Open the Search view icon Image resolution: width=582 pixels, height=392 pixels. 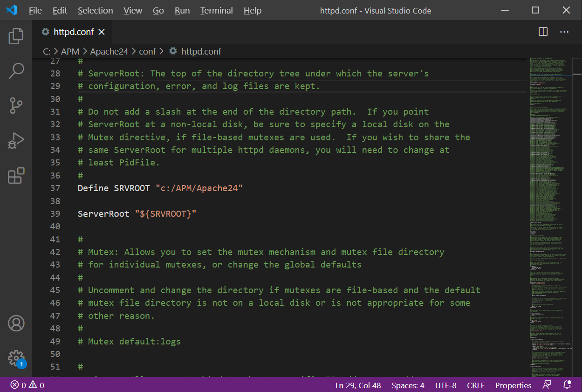coord(16,71)
